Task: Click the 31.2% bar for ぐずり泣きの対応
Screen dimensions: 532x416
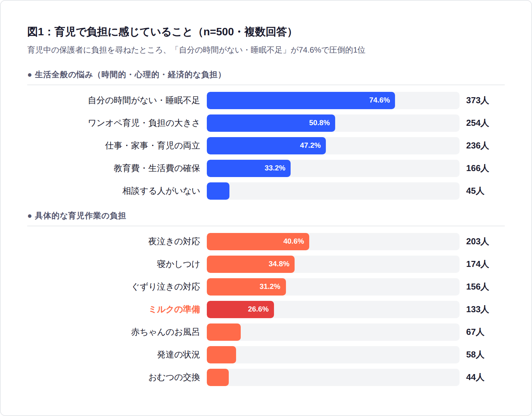Action: [246, 287]
